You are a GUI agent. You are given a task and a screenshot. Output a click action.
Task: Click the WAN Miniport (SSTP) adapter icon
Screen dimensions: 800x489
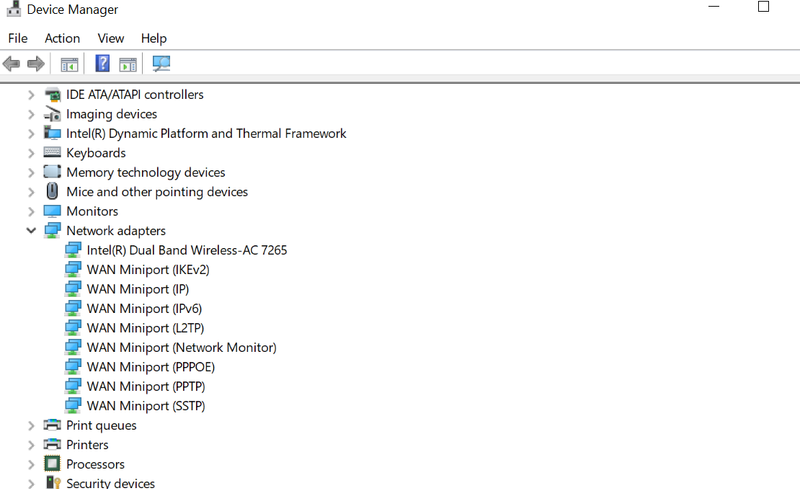pos(73,405)
